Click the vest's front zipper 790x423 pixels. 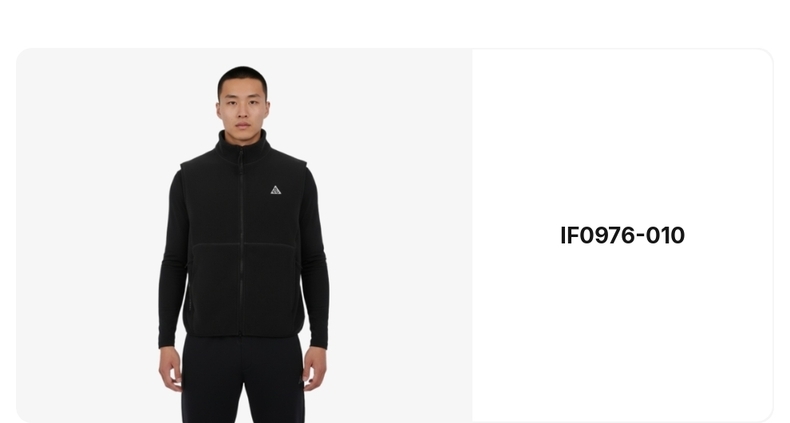(x=241, y=242)
